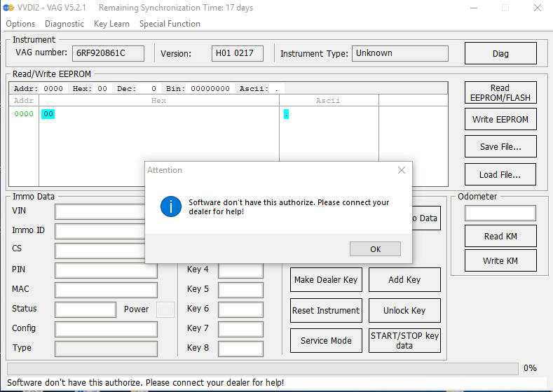Click Reset Instrument button

pyautogui.click(x=326, y=310)
